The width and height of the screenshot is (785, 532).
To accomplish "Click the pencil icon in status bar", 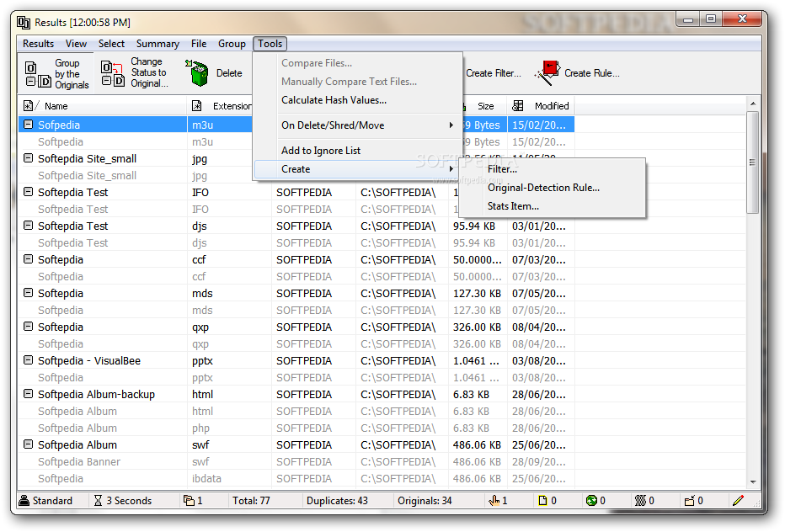I will tap(738, 501).
